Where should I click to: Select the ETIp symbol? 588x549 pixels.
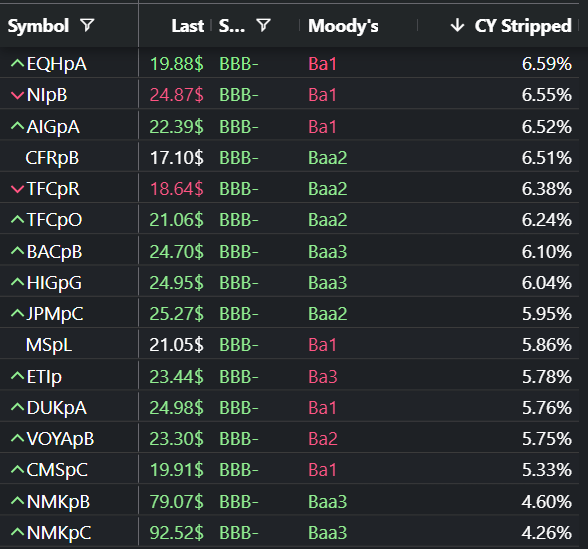(x=44, y=376)
